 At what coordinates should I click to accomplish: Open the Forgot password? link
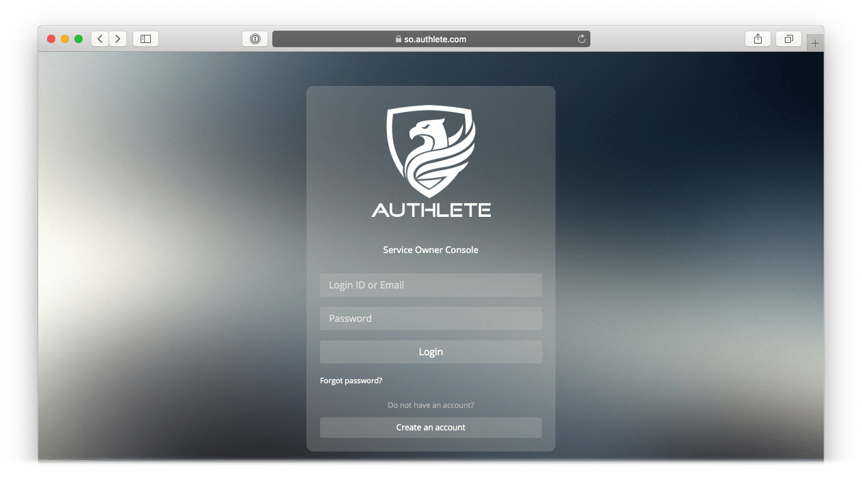(x=351, y=381)
